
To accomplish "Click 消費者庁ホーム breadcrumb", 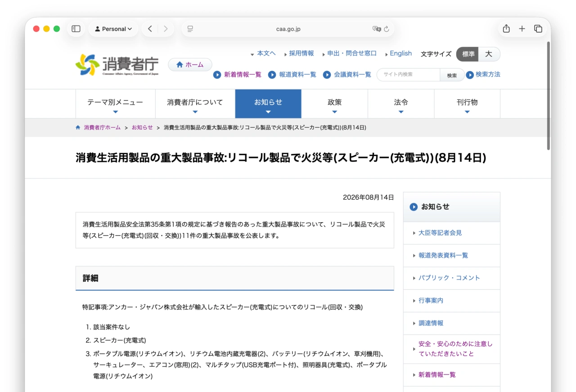I will [102, 127].
